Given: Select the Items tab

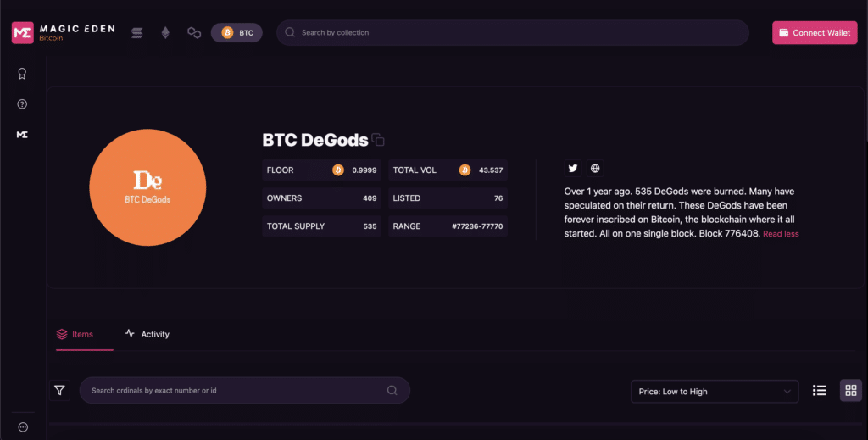Looking at the screenshot, I should [x=75, y=334].
